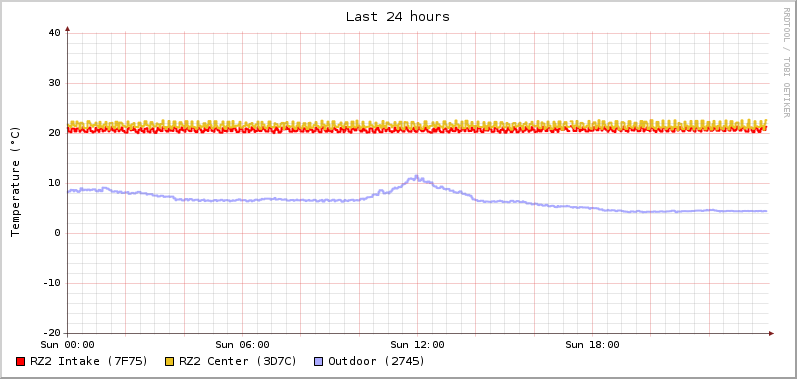Click the blue Outdoor legend swatch
The height and width of the screenshot is (379, 797).
click(319, 362)
